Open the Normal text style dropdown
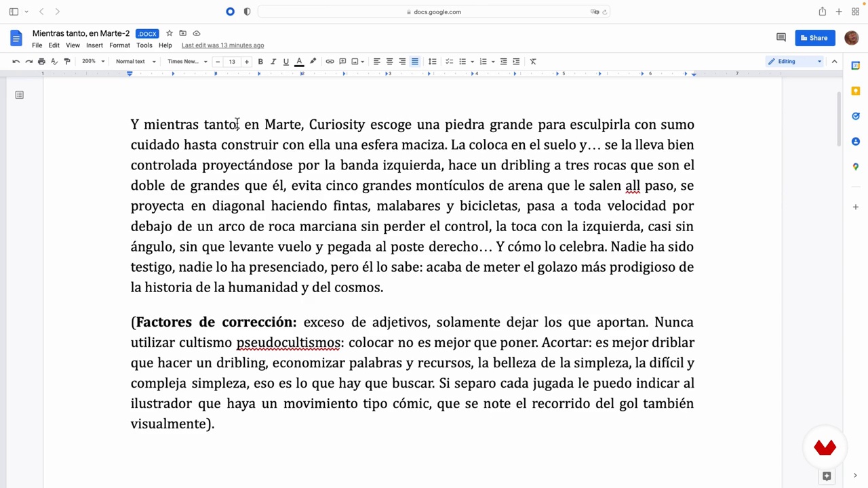 click(136, 62)
